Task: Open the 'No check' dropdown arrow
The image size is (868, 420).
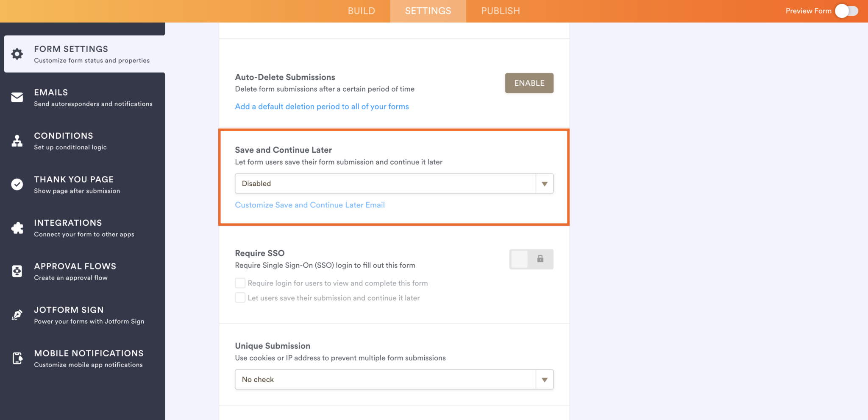Action: (x=544, y=379)
